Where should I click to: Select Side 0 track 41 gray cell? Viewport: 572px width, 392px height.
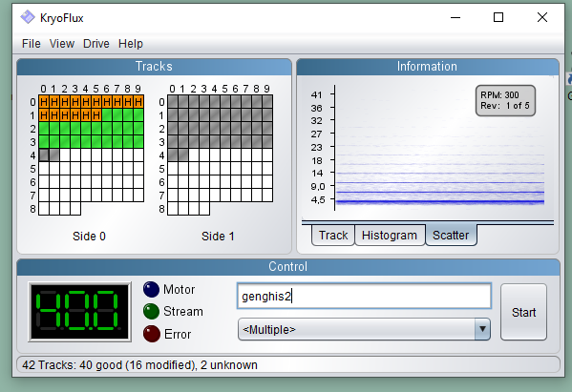[54, 155]
